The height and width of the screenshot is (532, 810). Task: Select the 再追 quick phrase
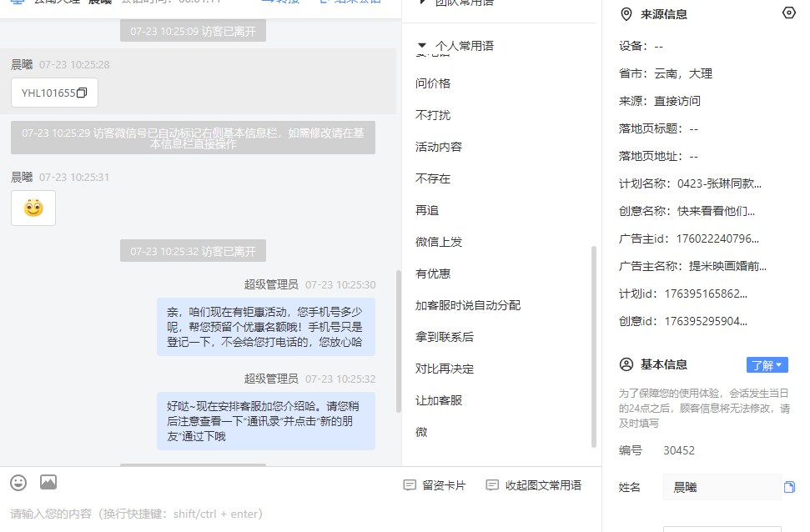pyautogui.click(x=427, y=210)
